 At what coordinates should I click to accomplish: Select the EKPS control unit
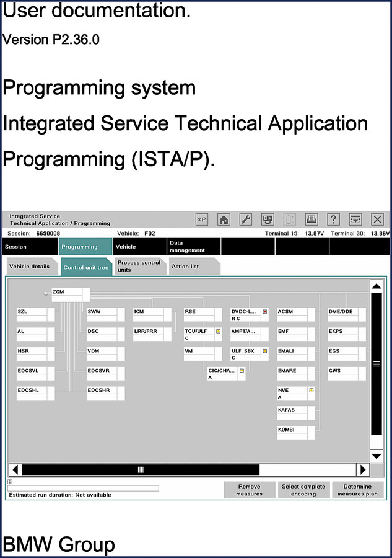[x=347, y=335]
